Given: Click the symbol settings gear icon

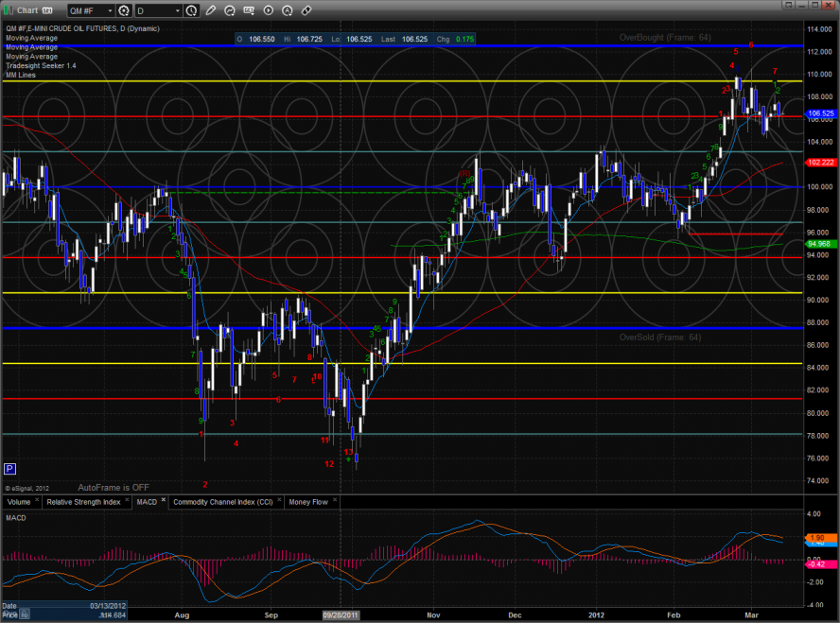Looking at the screenshot, I should 124,11.
